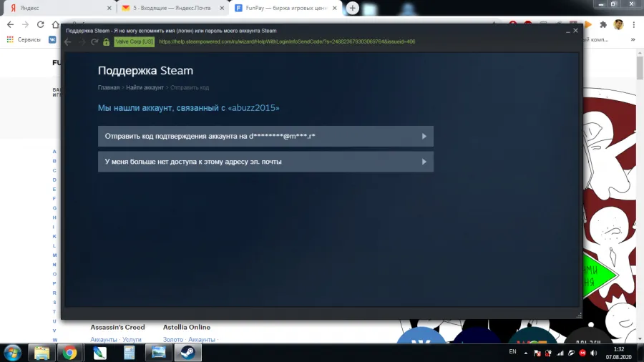This screenshot has width=644, height=362.
Task: Go back in the Steam support window
Action: point(68,42)
